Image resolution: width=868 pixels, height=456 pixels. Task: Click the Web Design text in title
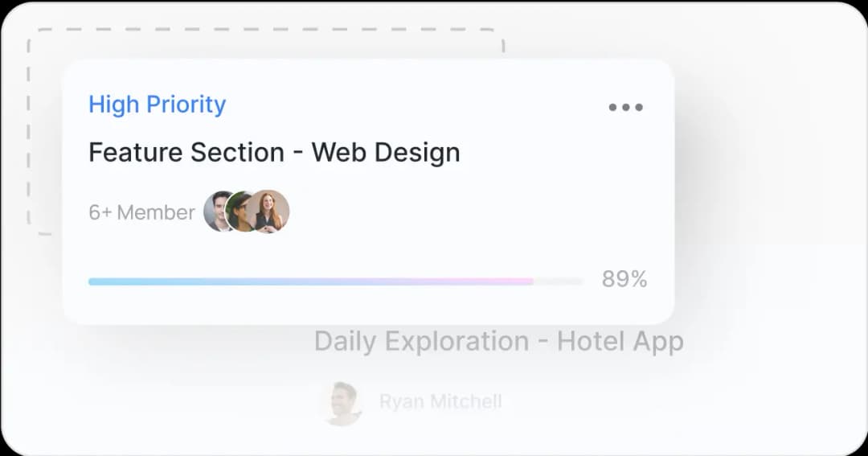pyautogui.click(x=386, y=152)
